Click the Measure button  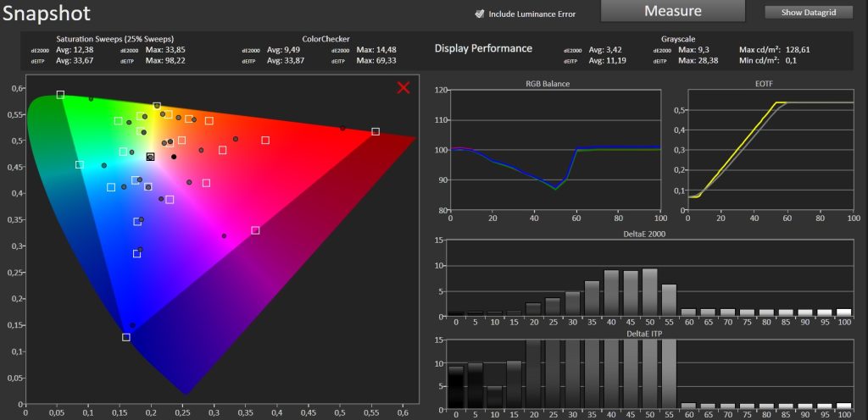672,11
